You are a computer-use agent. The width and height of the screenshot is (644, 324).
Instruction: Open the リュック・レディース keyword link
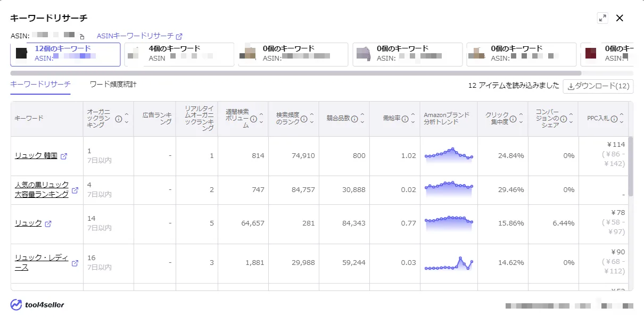tap(42, 263)
